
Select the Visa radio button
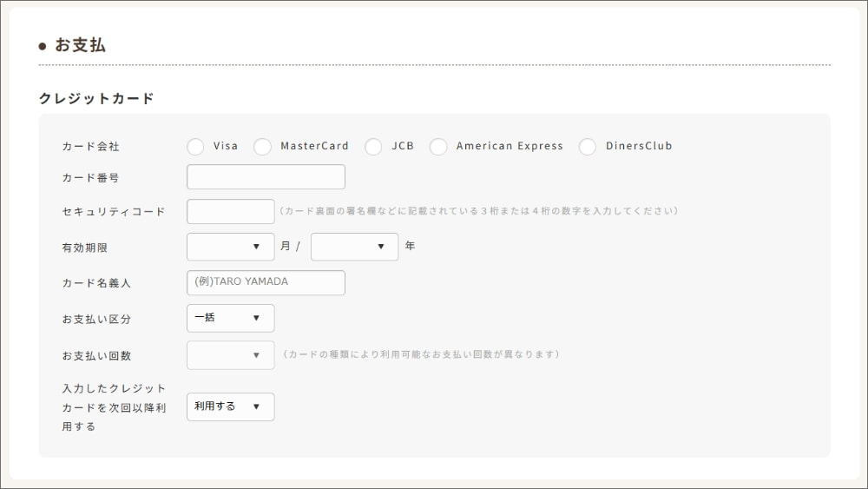pyautogui.click(x=195, y=147)
